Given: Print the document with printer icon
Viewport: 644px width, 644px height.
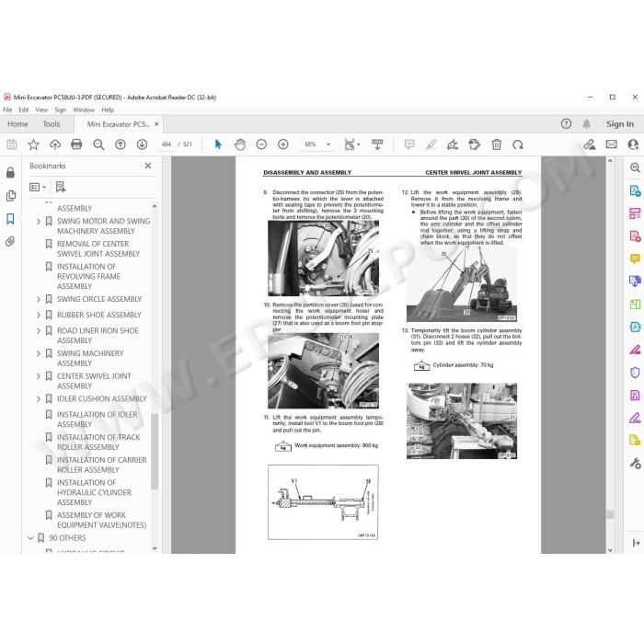Looking at the screenshot, I should [x=76, y=144].
